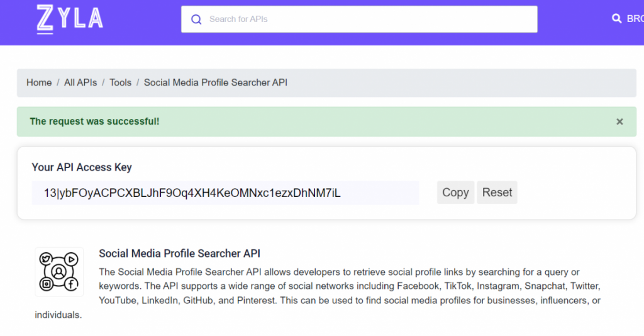Copy the API access key
This screenshot has height=336, width=644.
coord(455,193)
